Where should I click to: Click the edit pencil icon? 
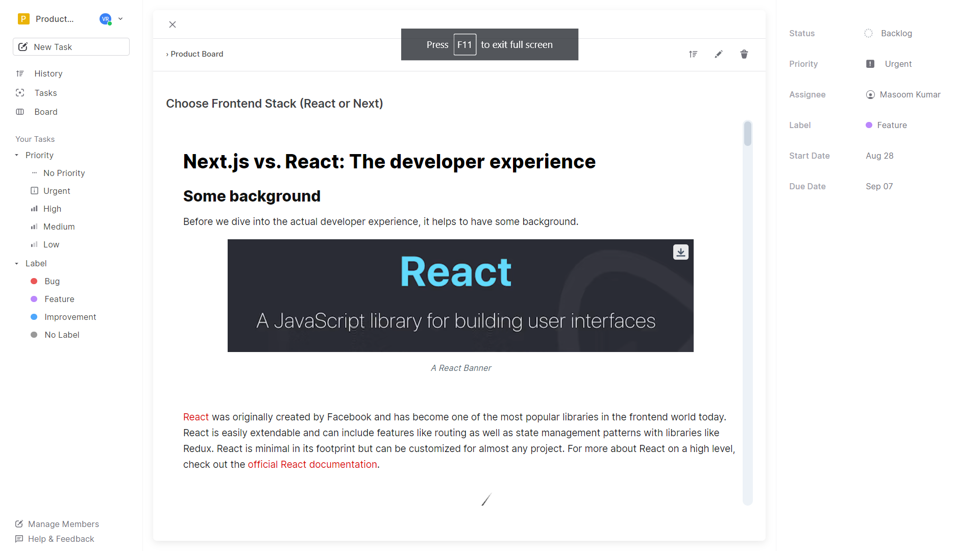718,54
